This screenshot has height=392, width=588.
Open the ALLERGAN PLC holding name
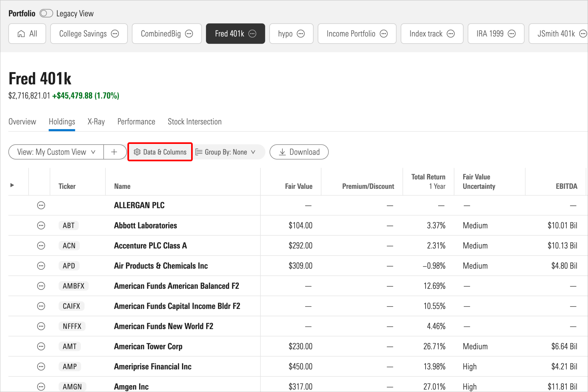(x=139, y=206)
